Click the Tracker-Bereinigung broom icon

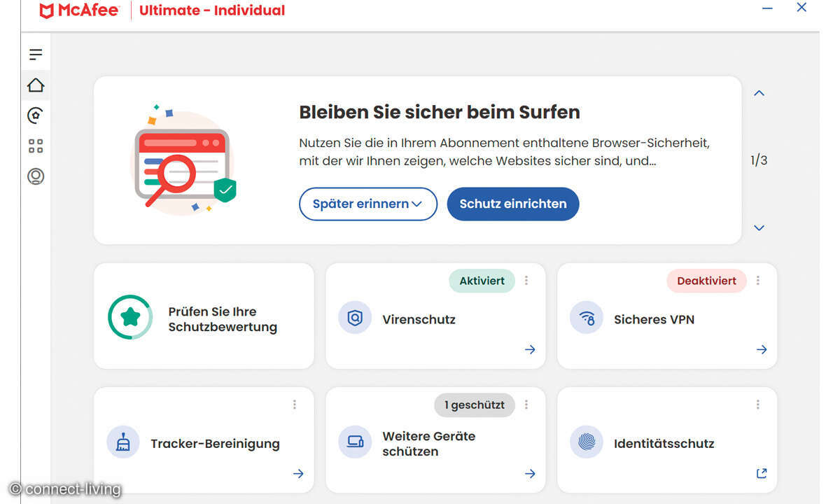tap(123, 442)
